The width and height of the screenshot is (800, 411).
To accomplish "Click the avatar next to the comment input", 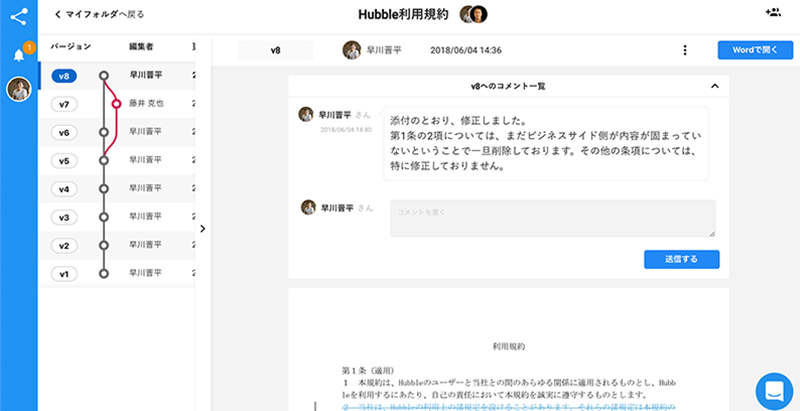I will (x=309, y=207).
